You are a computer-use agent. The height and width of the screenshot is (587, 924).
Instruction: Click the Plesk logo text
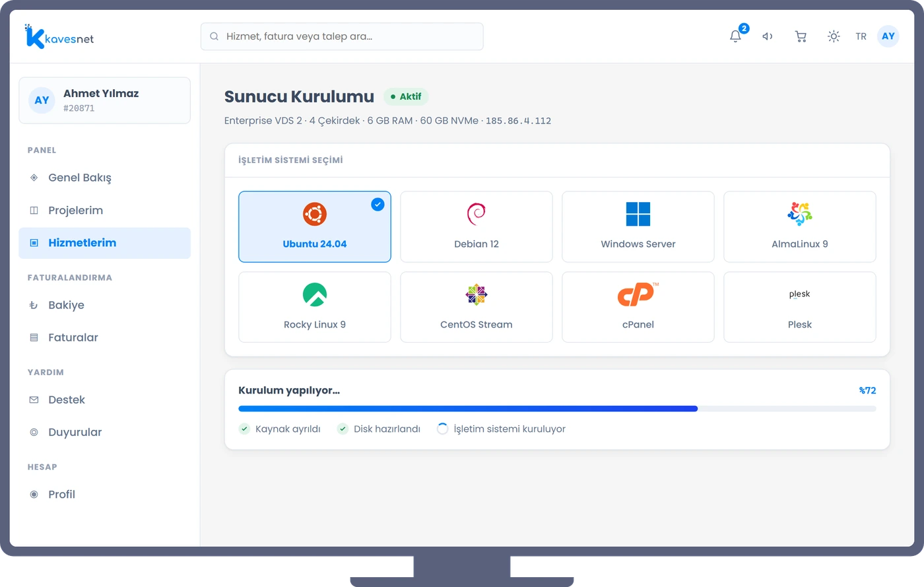click(799, 294)
